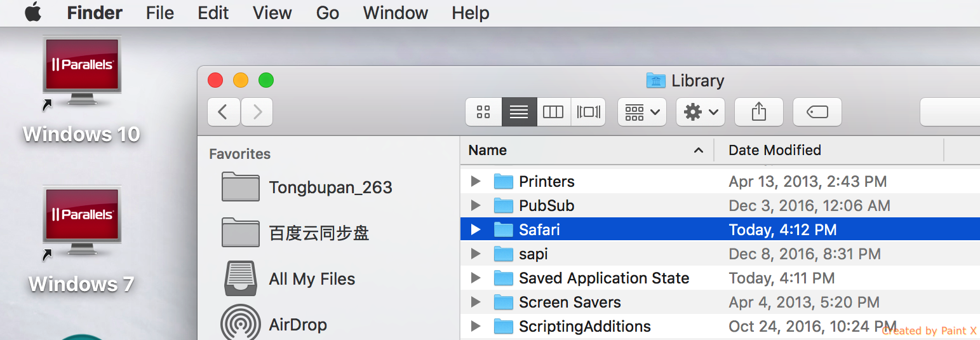Click the All My Files drawer icon

[x=241, y=278]
